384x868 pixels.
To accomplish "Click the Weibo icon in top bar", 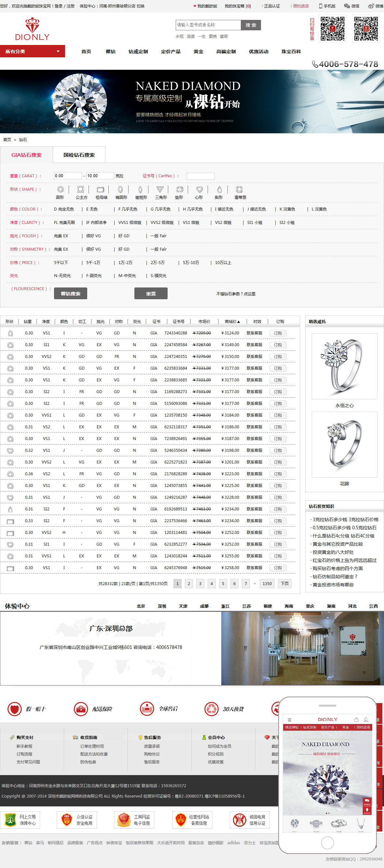I will click(375, 6).
